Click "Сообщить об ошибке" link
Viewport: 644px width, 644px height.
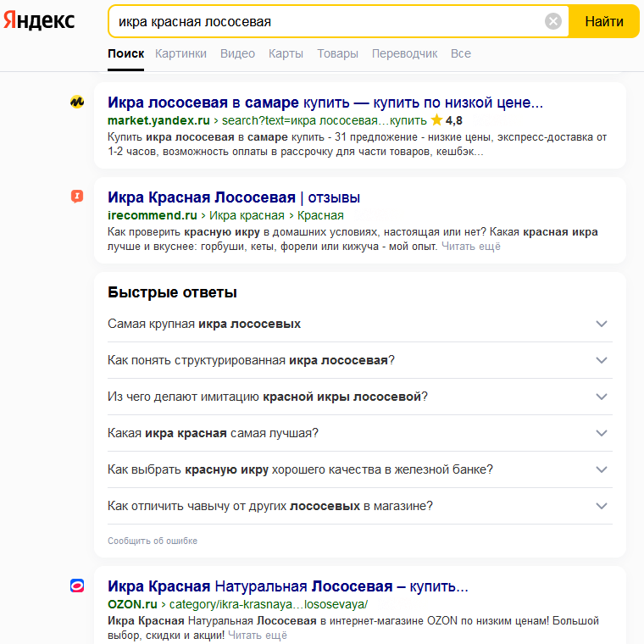(x=153, y=541)
